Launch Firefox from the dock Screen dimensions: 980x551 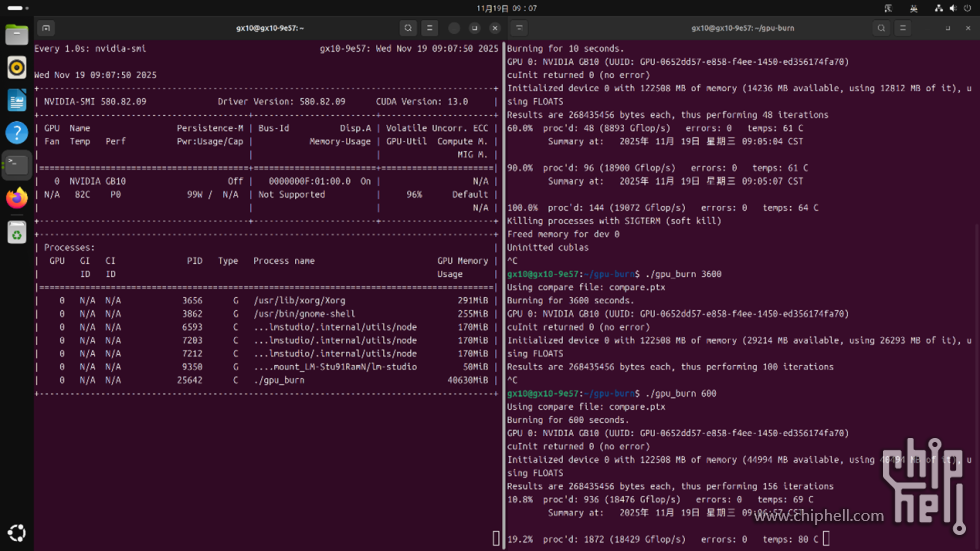coord(16,198)
